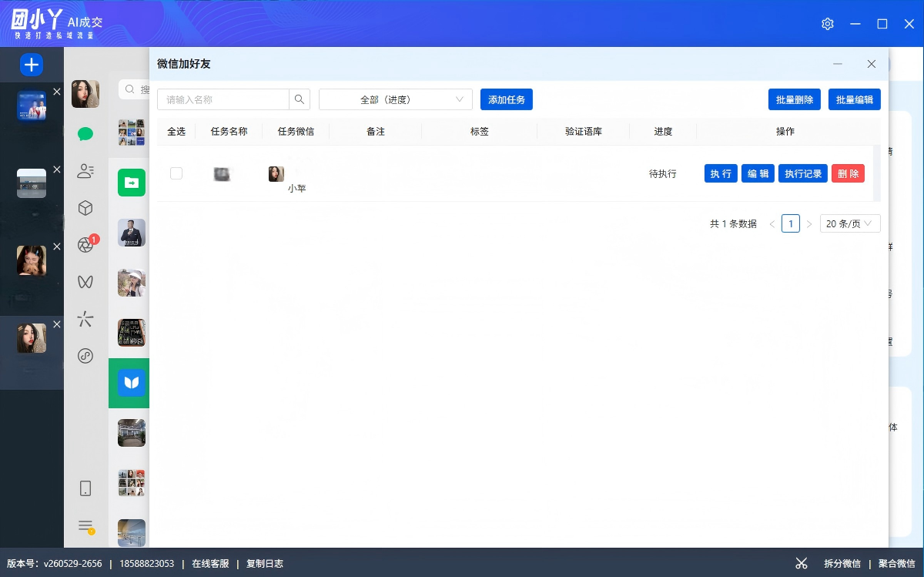Click 执行 for the 小苹 task

click(x=721, y=173)
